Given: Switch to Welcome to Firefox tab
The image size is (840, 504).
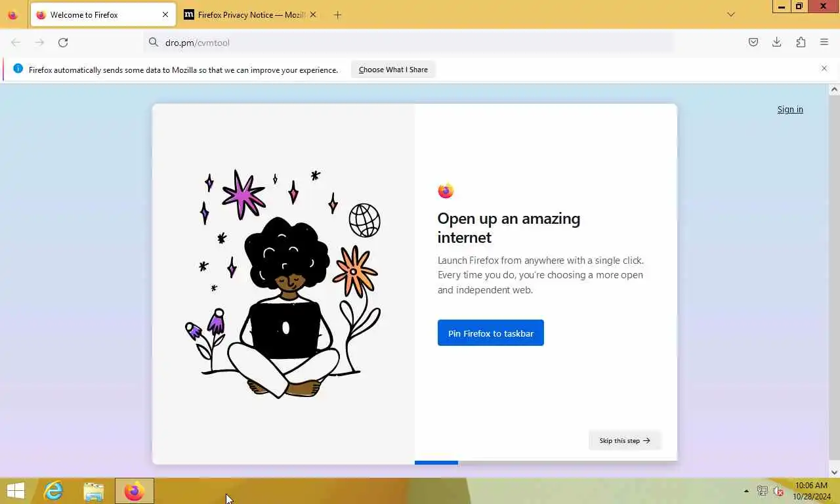Looking at the screenshot, I should (x=102, y=14).
